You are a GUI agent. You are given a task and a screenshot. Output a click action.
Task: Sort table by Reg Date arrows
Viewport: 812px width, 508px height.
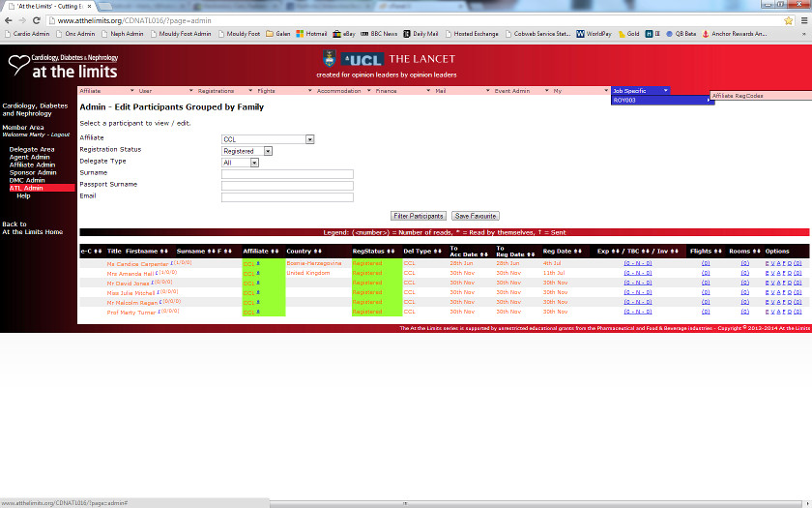tap(577, 252)
